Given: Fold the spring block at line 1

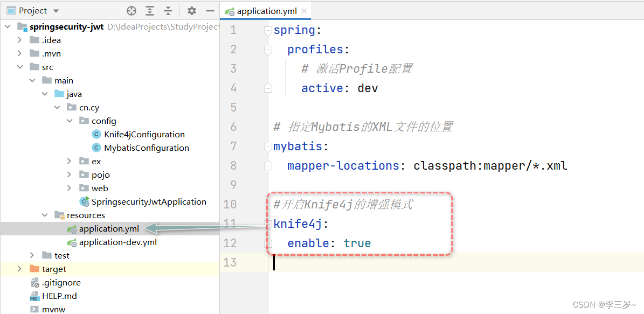Looking at the screenshot, I should [x=268, y=30].
